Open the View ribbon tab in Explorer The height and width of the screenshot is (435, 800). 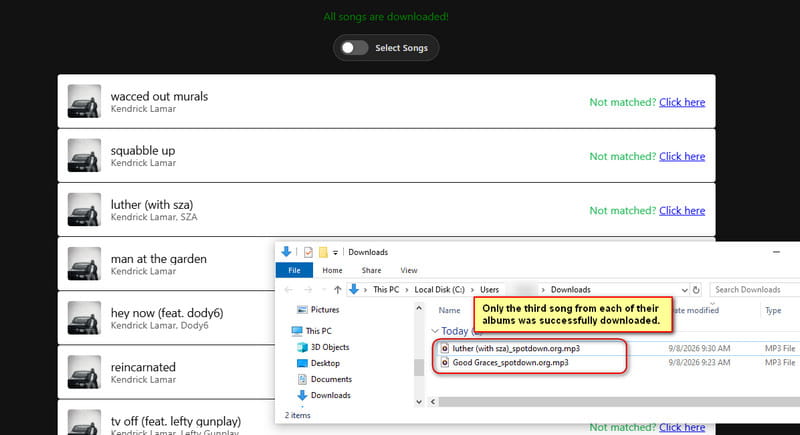coord(409,270)
